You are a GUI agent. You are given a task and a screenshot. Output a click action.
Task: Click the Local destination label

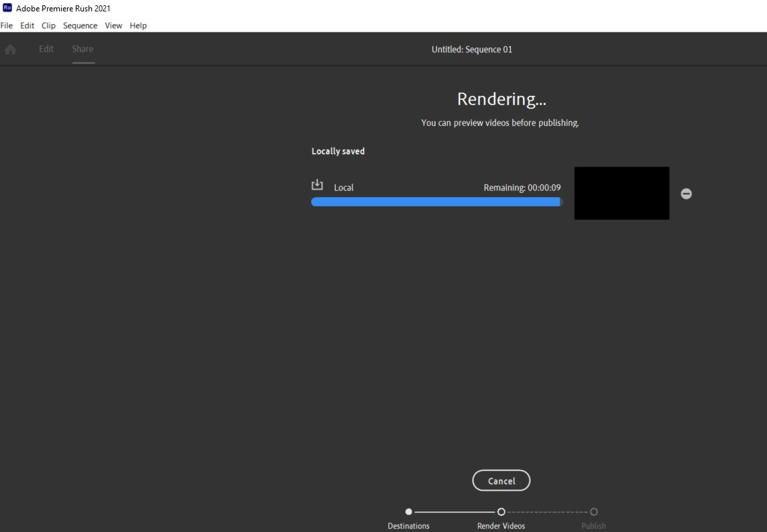pyautogui.click(x=343, y=188)
